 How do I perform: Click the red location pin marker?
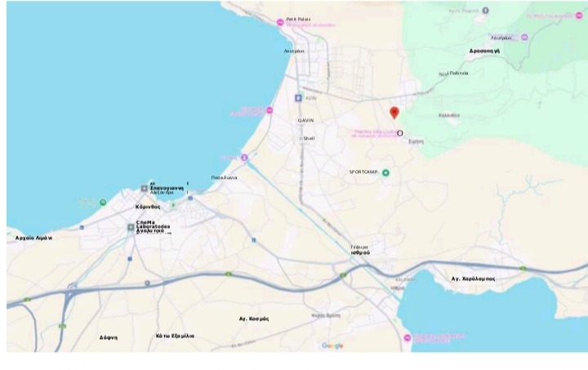coord(394,113)
